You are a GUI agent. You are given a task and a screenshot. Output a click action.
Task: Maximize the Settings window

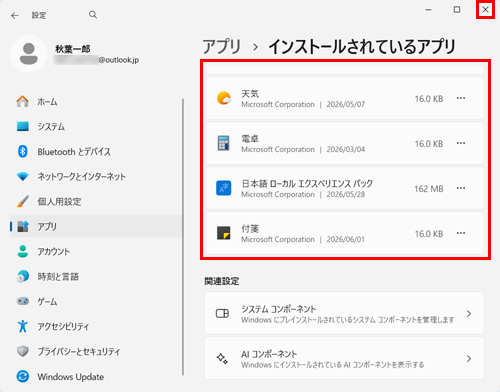click(457, 10)
